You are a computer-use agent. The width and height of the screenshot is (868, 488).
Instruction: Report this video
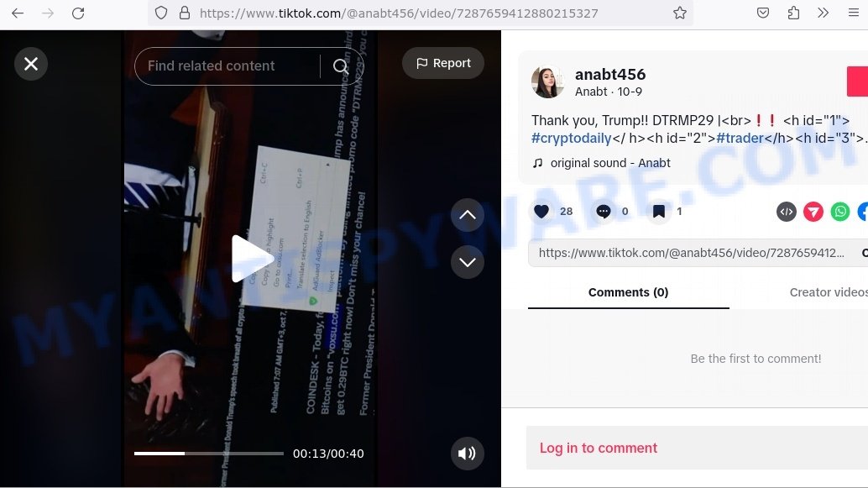(x=443, y=63)
